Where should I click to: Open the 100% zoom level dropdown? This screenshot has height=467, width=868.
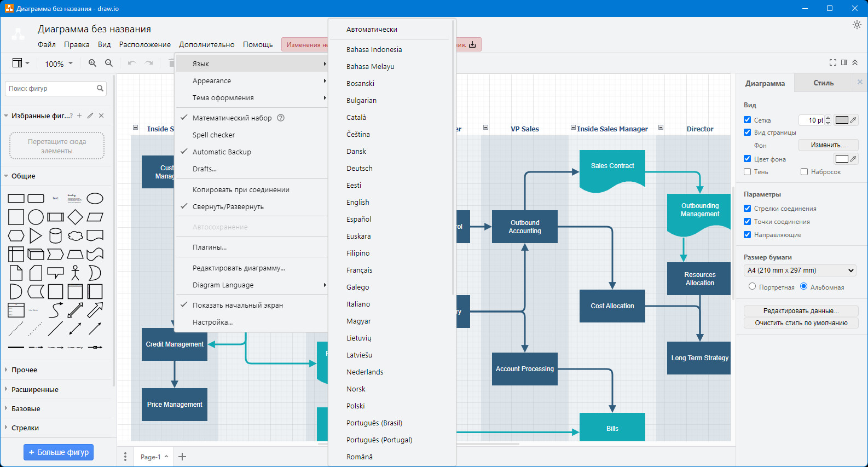pos(59,64)
